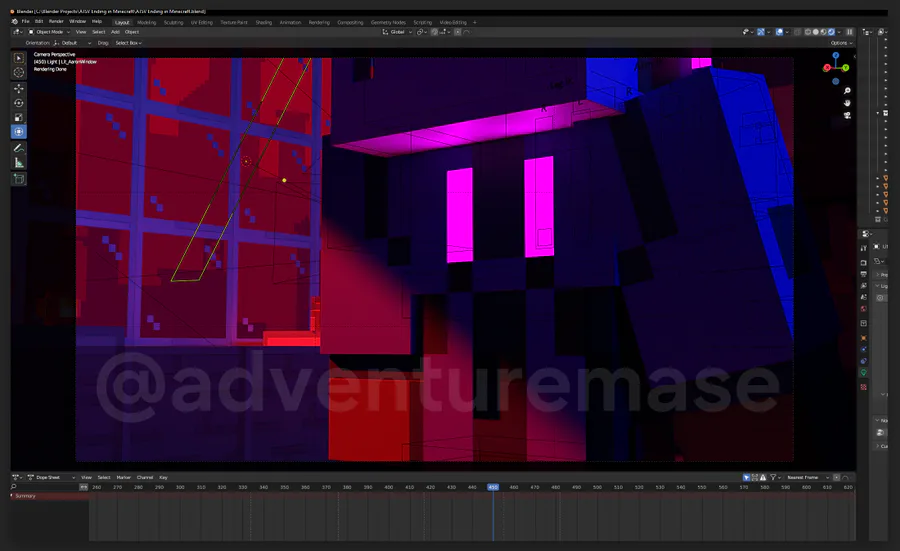Click the green Y axis on navigation gizmo
The height and width of the screenshot is (551, 900).
(845, 68)
